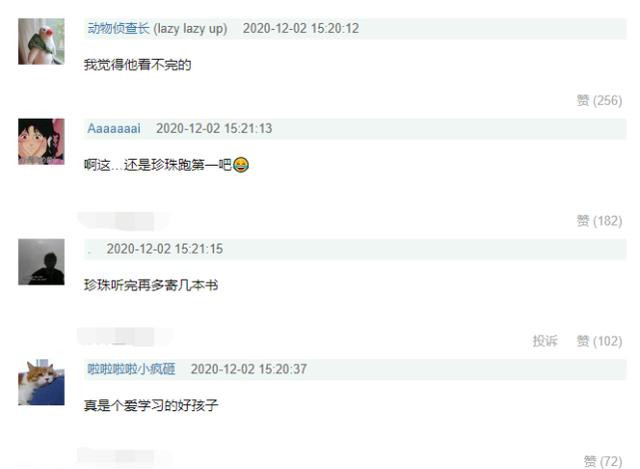Click the laughing-crying emoji in Aaaaaaai's comment
Image resolution: width=640 pixels, height=469 pixels.
(241, 165)
